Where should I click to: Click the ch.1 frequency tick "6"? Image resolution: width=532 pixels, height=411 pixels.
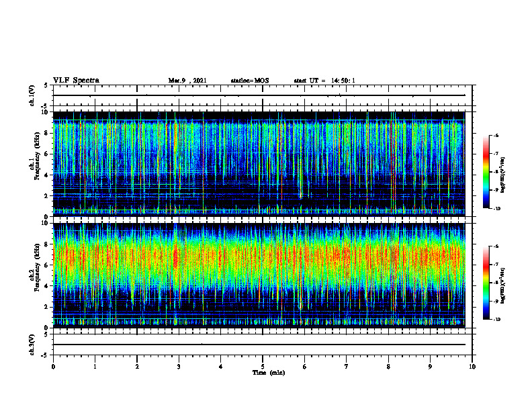tap(47, 154)
